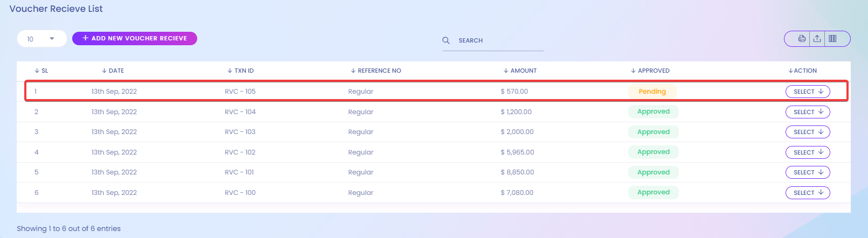Click the export upload icon
This screenshot has width=868, height=238.
tap(817, 39)
